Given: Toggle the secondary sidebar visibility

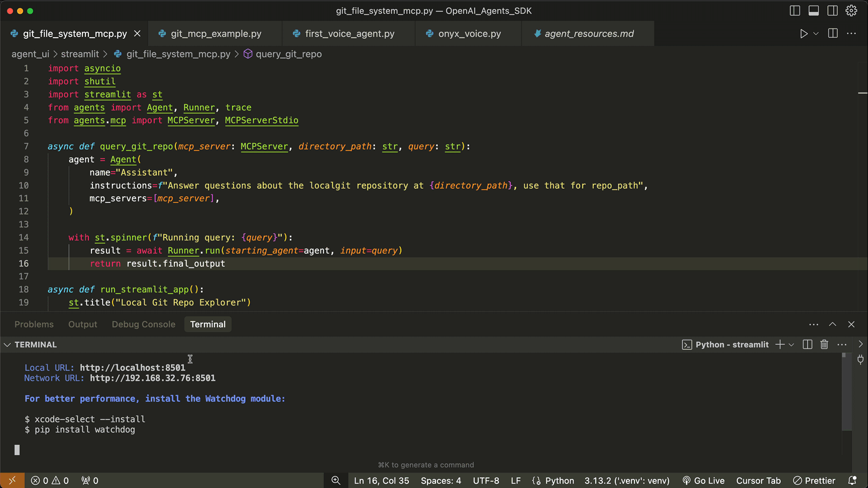Looking at the screenshot, I should [832, 11].
